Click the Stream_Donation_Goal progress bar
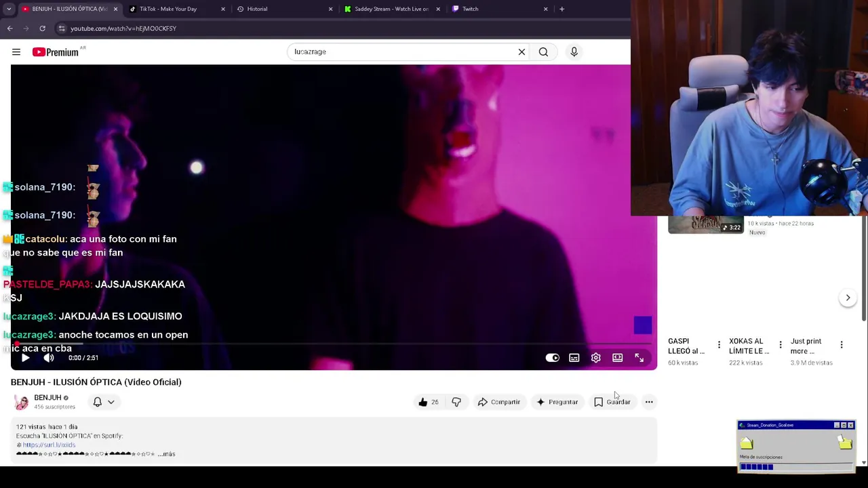868x488 pixels. click(795, 466)
